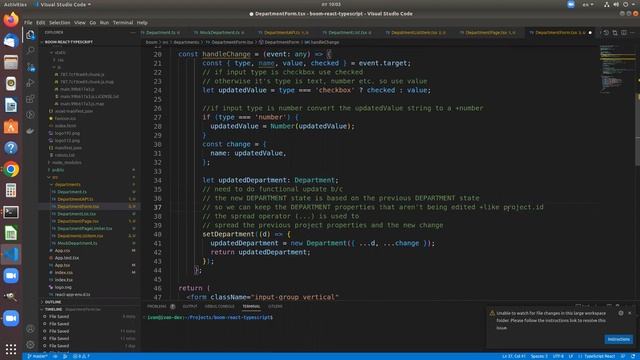Open the Terminal menu
This screenshot has height=360, width=640.
click(x=123, y=22)
